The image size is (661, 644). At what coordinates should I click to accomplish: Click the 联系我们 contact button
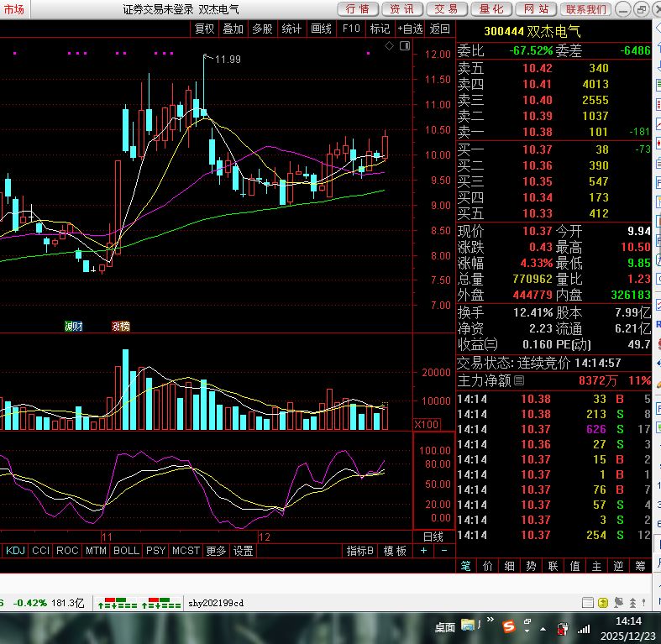586,9
